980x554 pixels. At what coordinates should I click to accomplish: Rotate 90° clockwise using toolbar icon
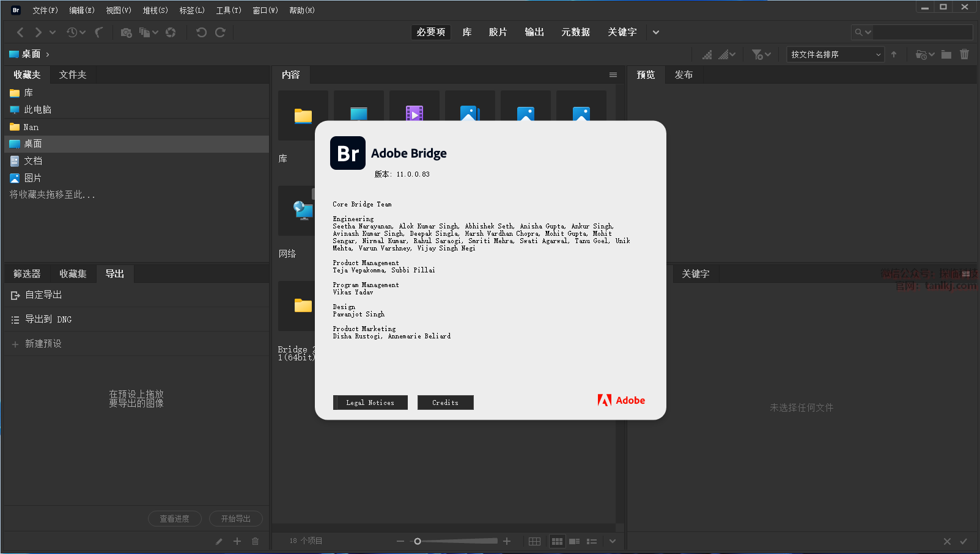pos(220,32)
